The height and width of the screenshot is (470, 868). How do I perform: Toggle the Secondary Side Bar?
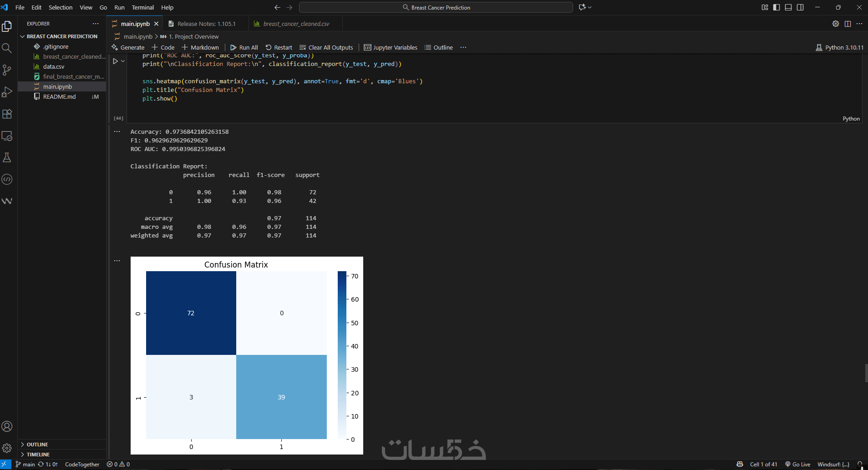(x=800, y=7)
